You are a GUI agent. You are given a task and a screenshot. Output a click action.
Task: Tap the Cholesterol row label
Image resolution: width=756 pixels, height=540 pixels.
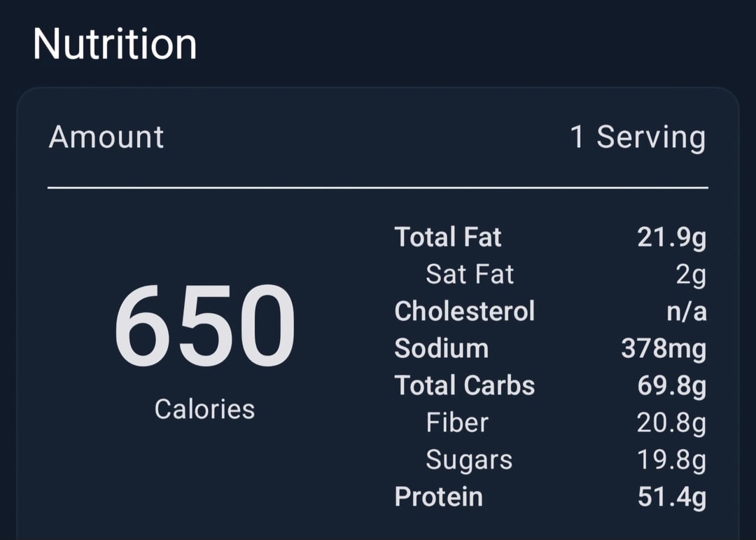click(x=464, y=311)
